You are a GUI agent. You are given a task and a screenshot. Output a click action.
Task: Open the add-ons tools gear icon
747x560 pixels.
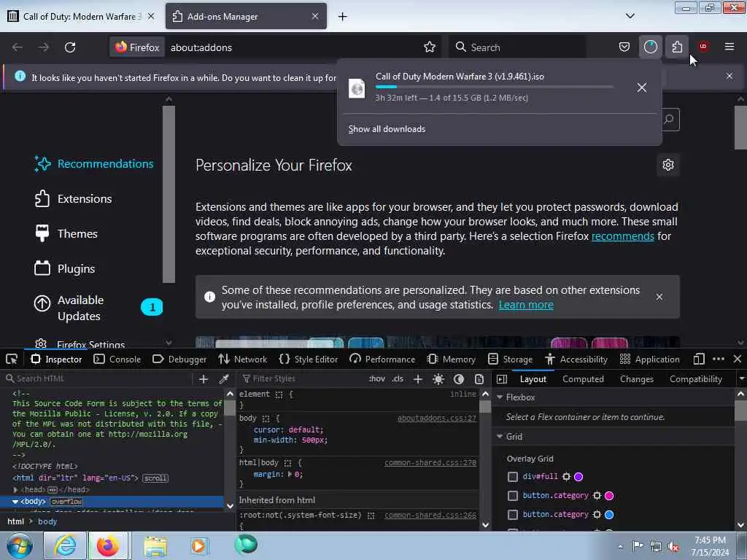pos(668,165)
